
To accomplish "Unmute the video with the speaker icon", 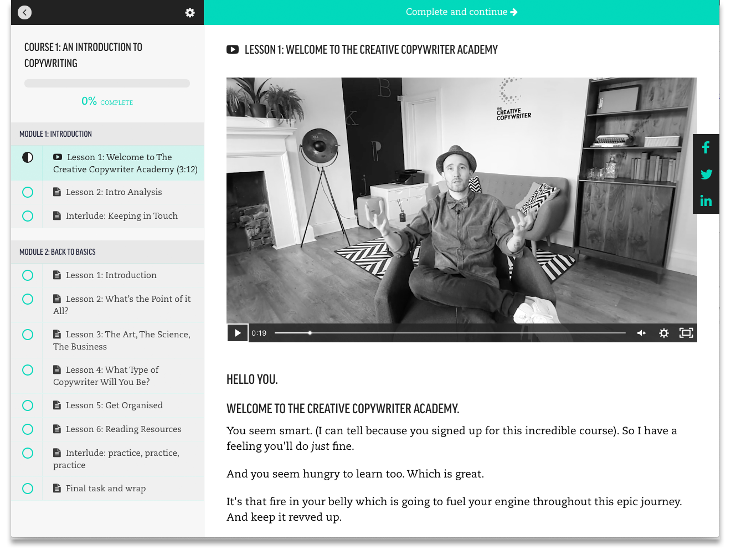I will pos(641,333).
